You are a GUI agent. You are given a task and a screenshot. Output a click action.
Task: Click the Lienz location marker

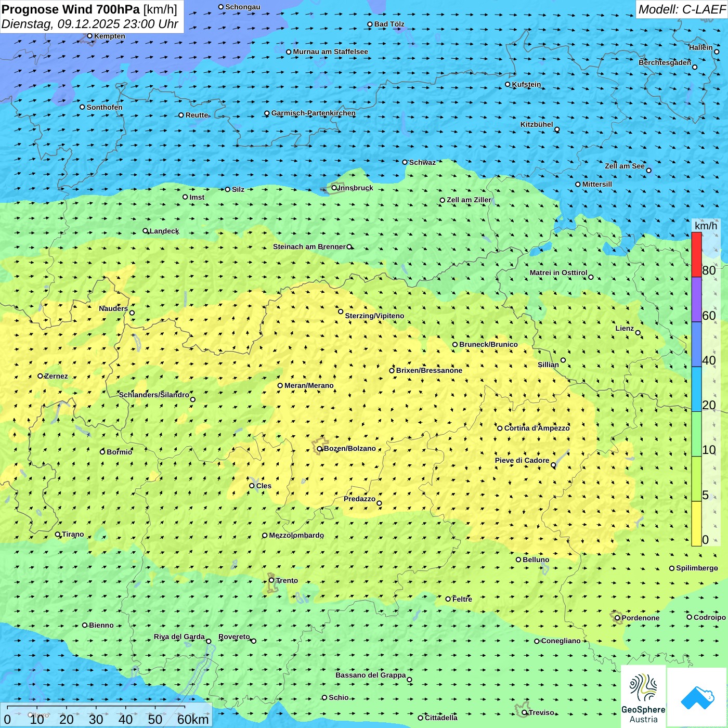pos(638,333)
